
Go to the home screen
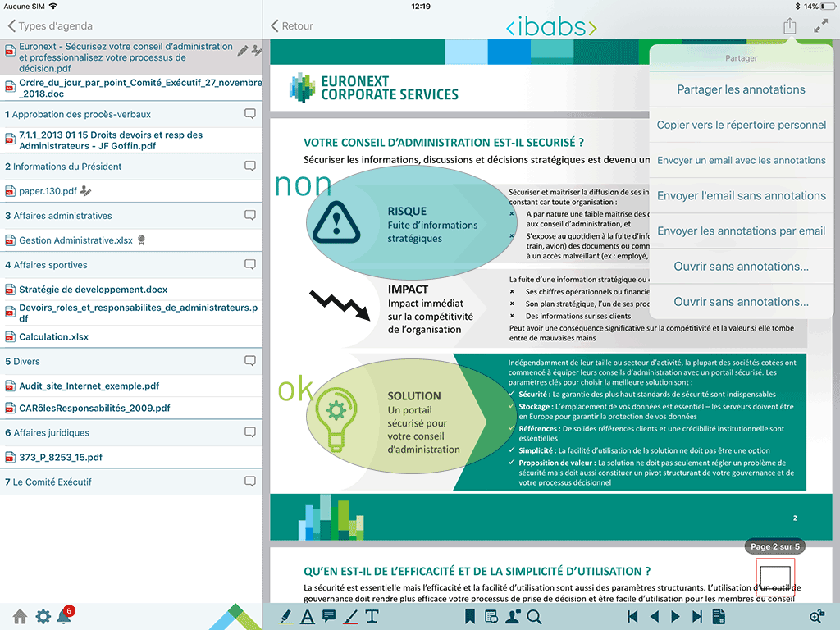pyautogui.click(x=20, y=616)
